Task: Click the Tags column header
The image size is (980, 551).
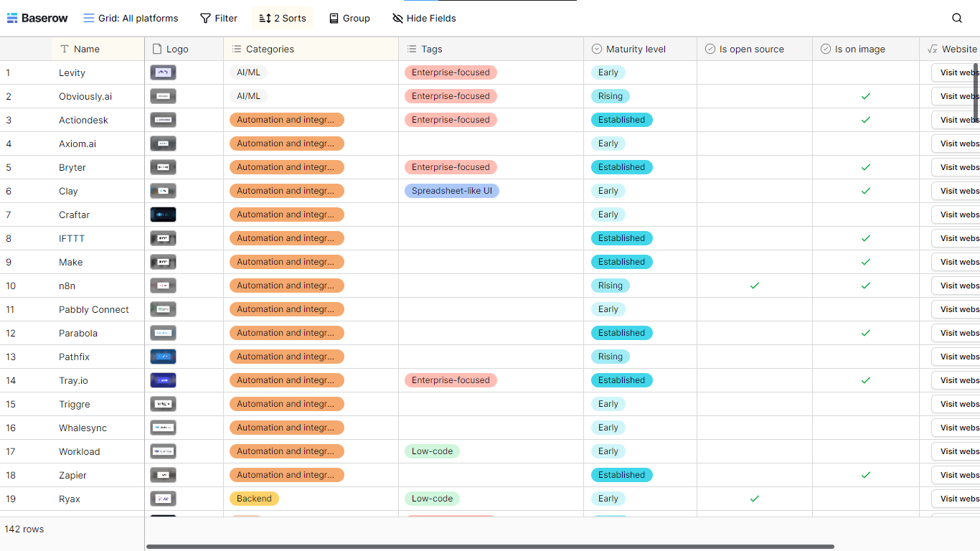Action: tap(491, 49)
